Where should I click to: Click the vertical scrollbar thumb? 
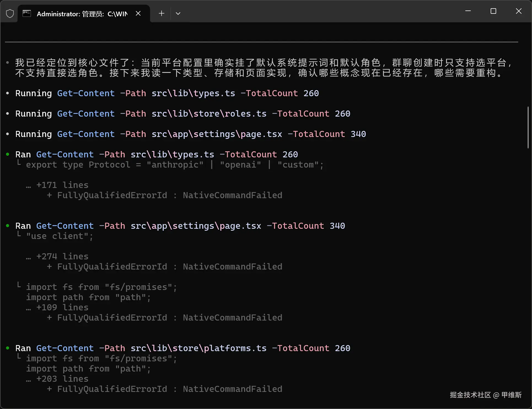pos(528,127)
